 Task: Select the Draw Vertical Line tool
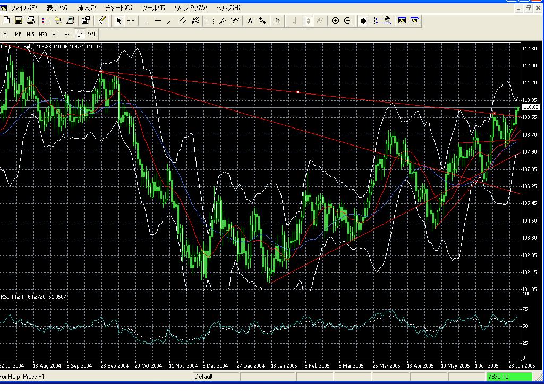point(146,21)
